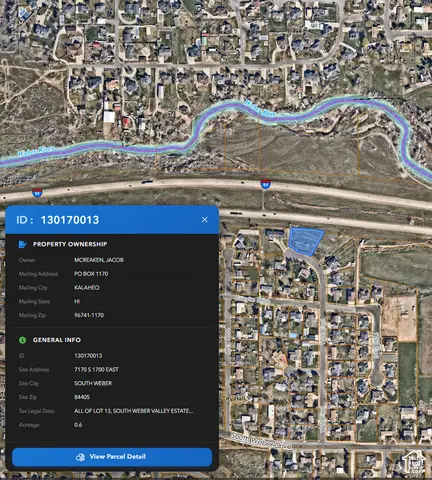Image resolution: width=432 pixels, height=480 pixels.
Task: Click the tan dirt lot parcel east of subdivision
Action: [x=399, y=317]
